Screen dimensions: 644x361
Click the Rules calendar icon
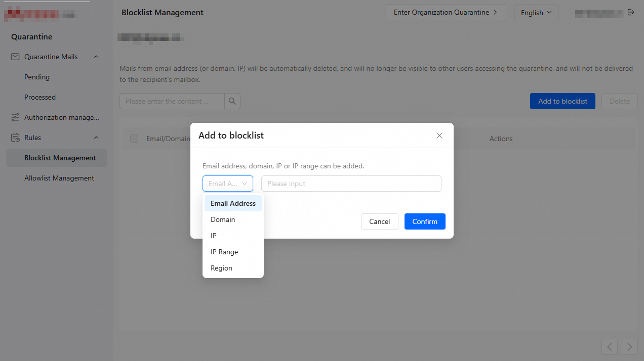(x=15, y=138)
